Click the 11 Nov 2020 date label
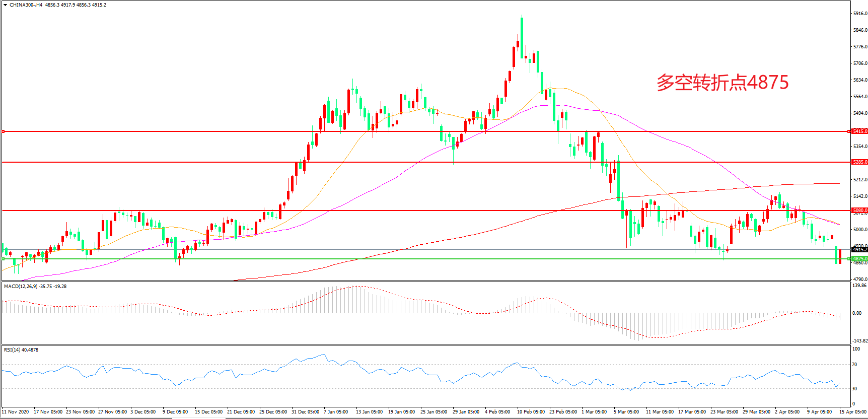This screenshot has height=419, width=868. tap(16, 412)
